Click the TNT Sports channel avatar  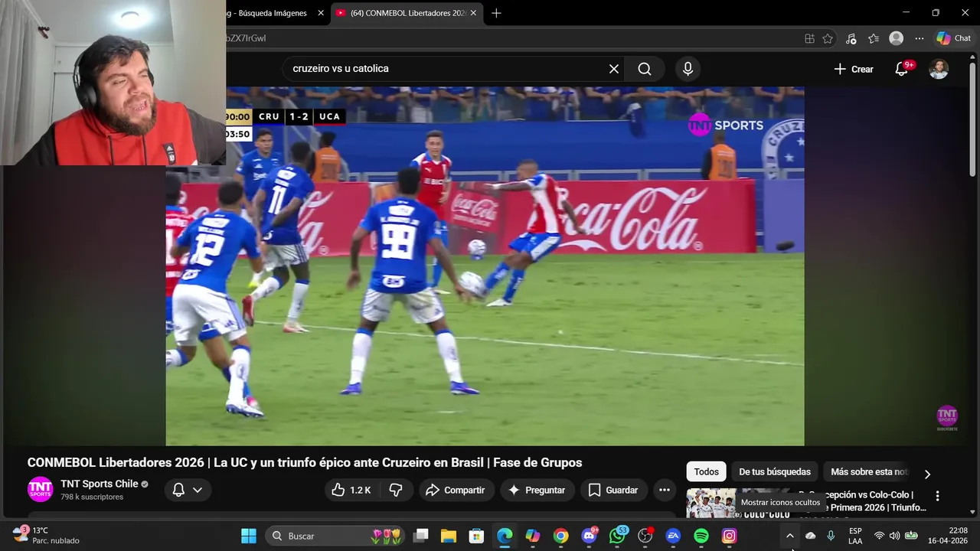41,489
